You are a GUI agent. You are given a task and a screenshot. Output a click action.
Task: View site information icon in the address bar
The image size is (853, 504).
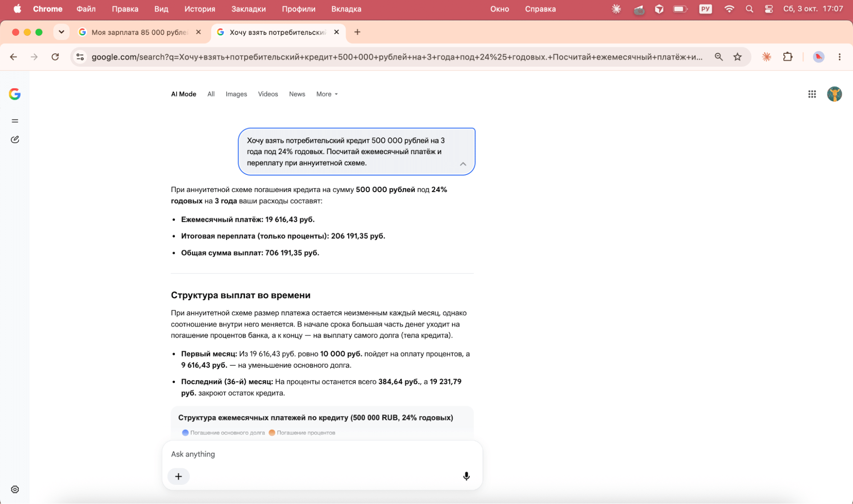[80, 57]
